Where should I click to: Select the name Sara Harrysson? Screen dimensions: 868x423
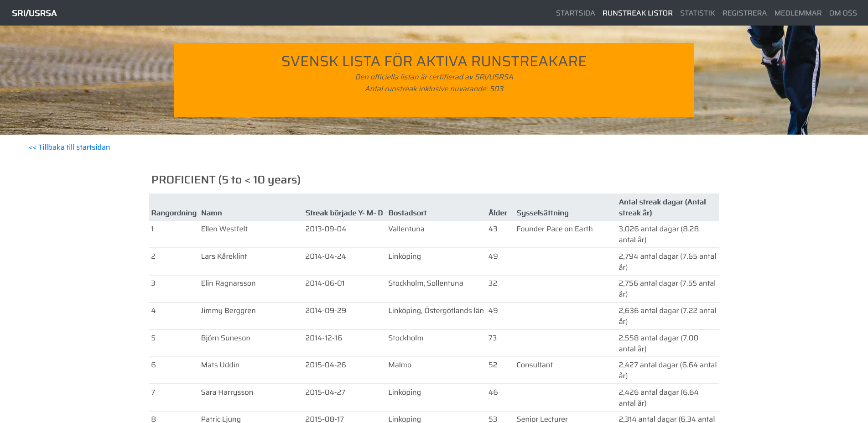click(227, 392)
